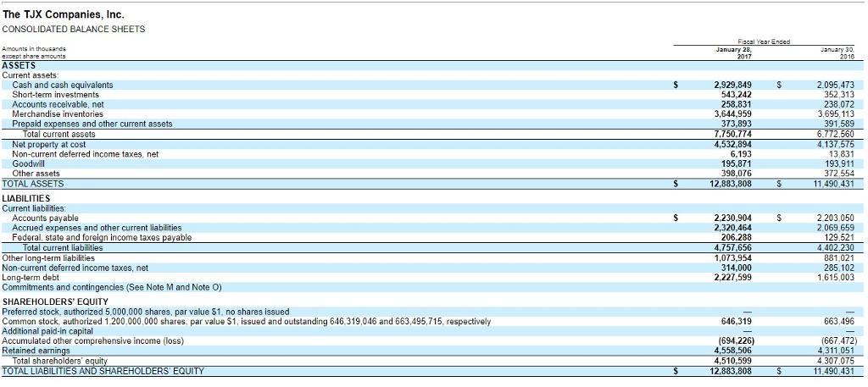The width and height of the screenshot is (868, 387).
Task: Click total current liabilities value 4,757,656
Action: pyautogui.click(x=733, y=247)
